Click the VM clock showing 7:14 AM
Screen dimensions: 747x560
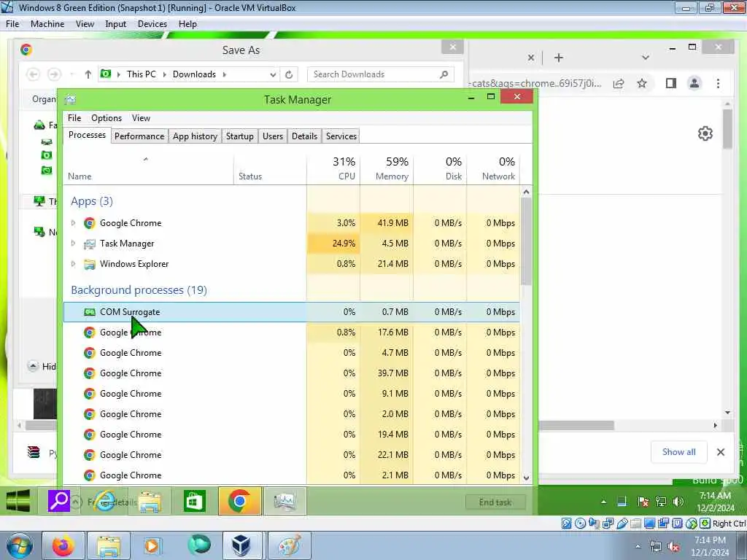tap(715, 496)
